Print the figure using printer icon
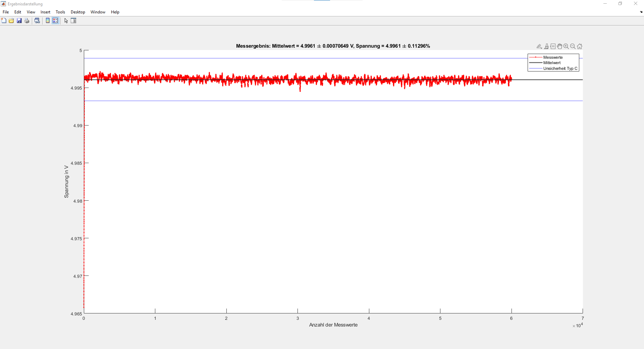 (27, 21)
